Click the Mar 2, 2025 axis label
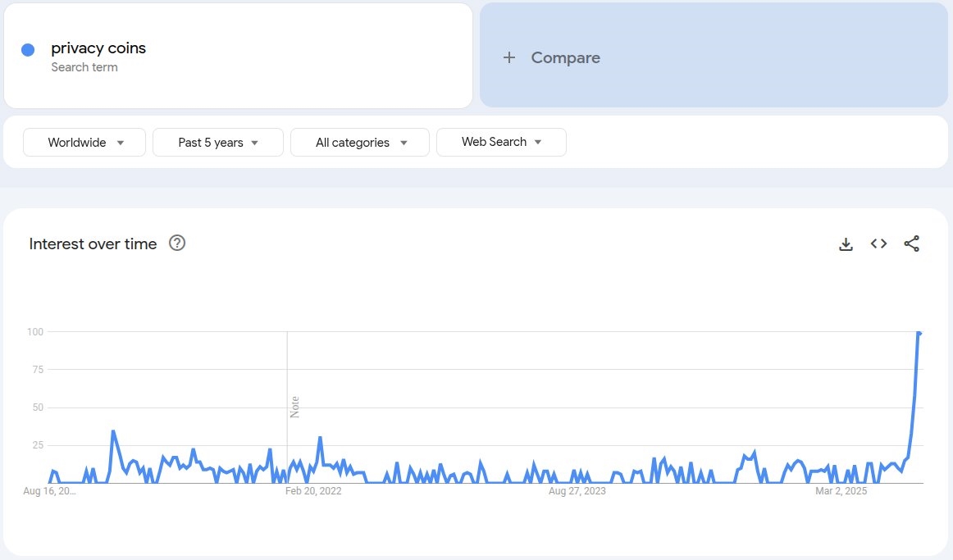 point(841,492)
